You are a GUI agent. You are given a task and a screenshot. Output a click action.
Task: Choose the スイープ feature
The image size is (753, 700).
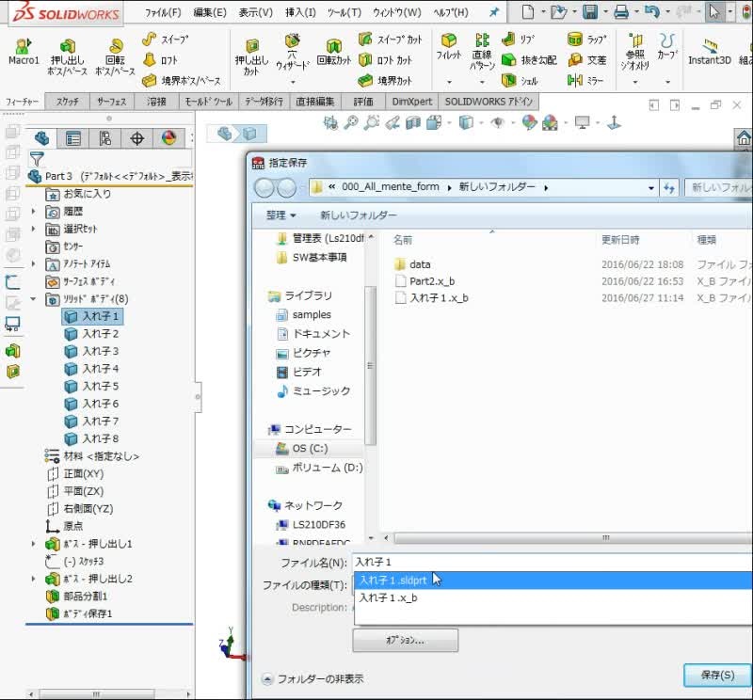[166, 39]
